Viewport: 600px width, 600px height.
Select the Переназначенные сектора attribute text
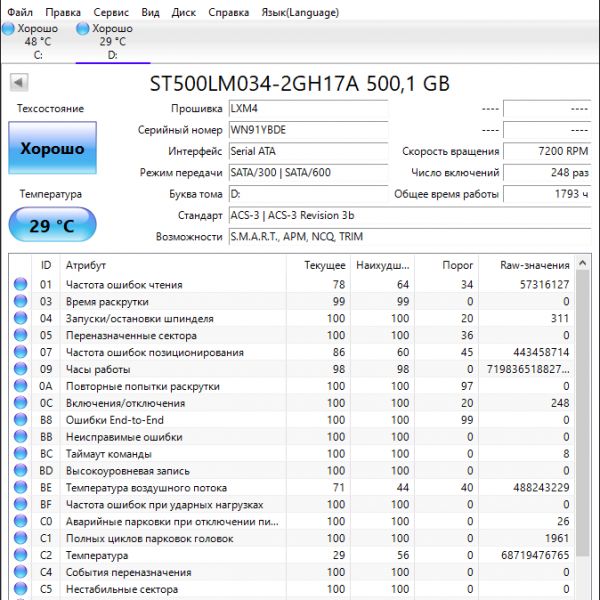(x=131, y=336)
